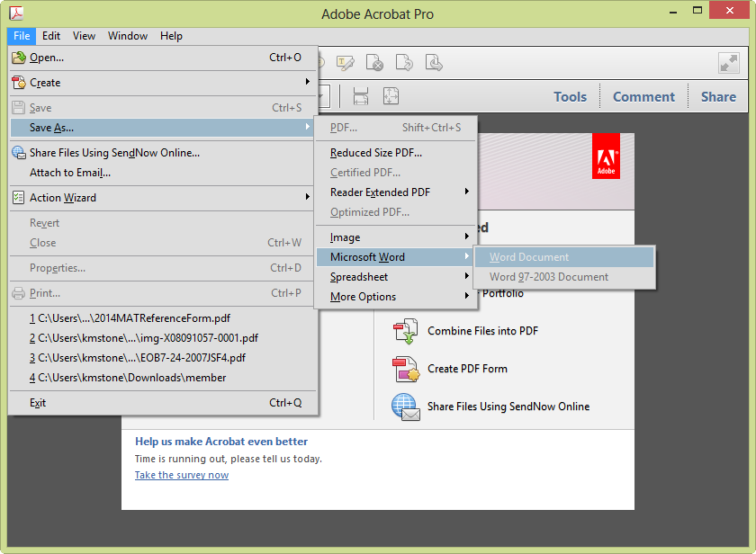Choose PDF... in Save As submenu

click(x=395, y=128)
